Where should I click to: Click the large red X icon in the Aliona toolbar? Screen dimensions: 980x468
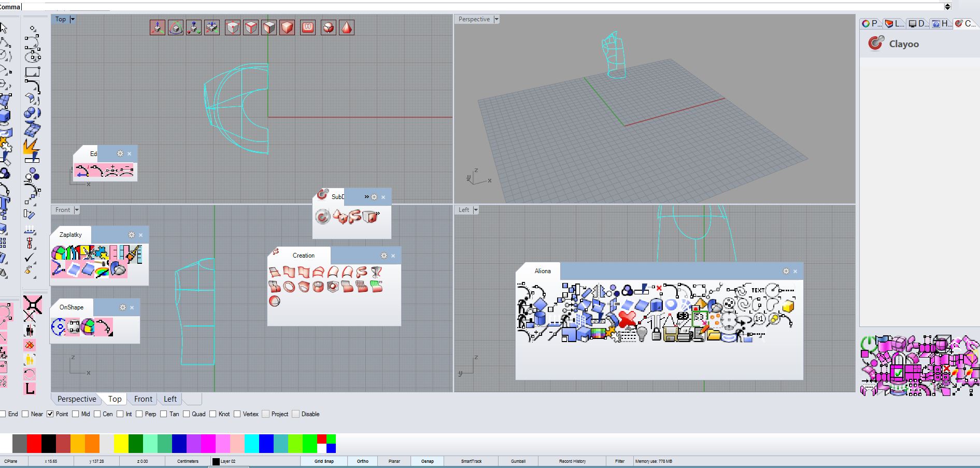tap(627, 318)
